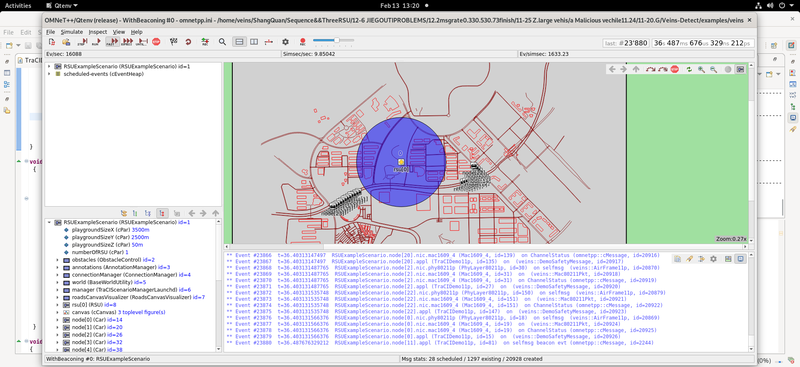Open the Inspect menu
Image resolution: width=800 pixels, height=367 pixels.
click(x=97, y=32)
